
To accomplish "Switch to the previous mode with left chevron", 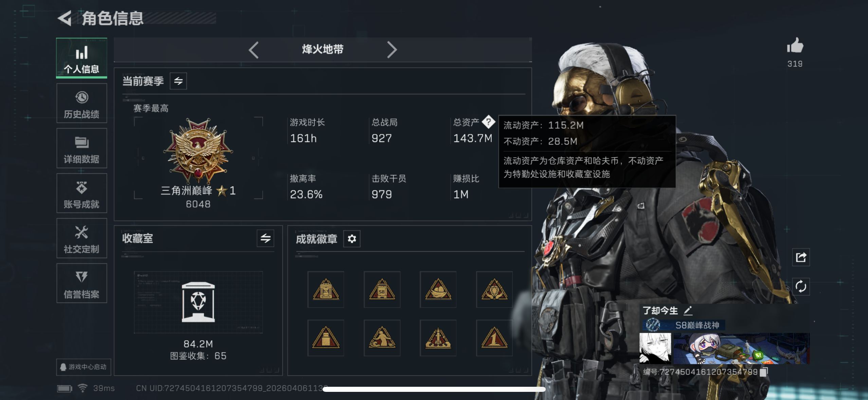I will (x=254, y=50).
